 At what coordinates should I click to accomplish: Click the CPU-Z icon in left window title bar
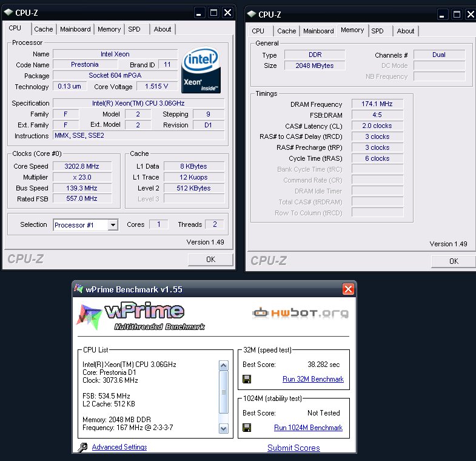[x=8, y=13]
